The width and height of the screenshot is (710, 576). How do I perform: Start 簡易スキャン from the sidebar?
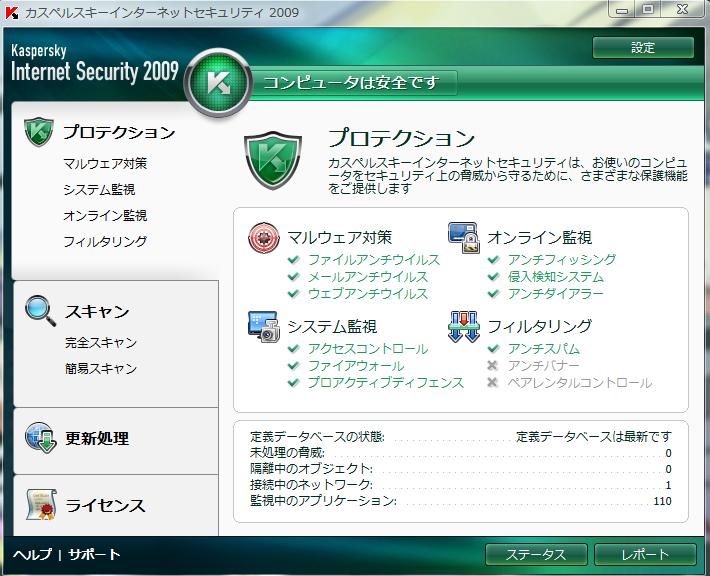coord(101,369)
